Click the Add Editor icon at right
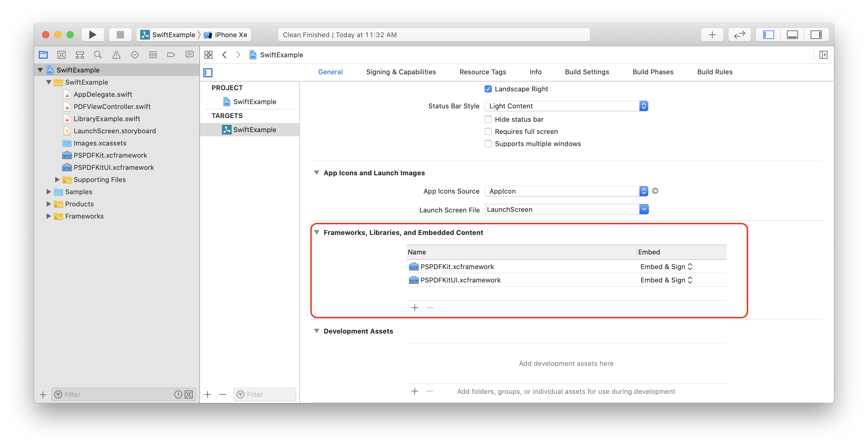 823,55
